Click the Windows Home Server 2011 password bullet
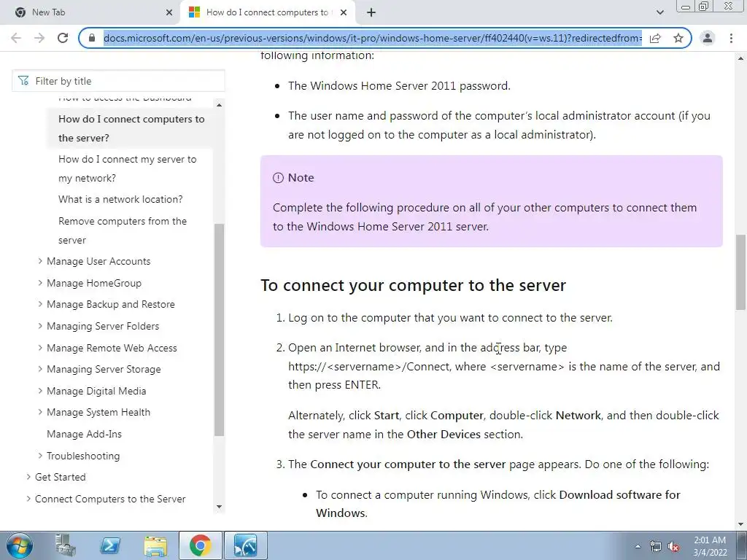Screen dimensions: 747x560 (x=399, y=86)
